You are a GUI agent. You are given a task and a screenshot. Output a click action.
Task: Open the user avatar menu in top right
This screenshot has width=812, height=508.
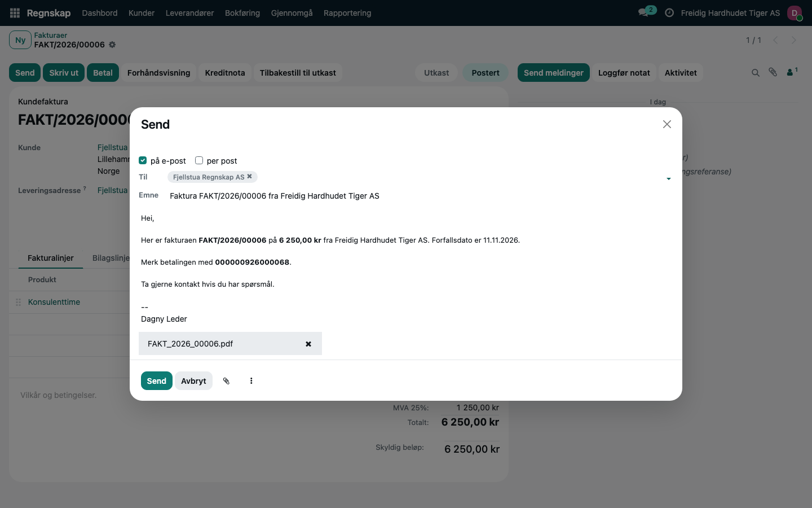point(795,13)
